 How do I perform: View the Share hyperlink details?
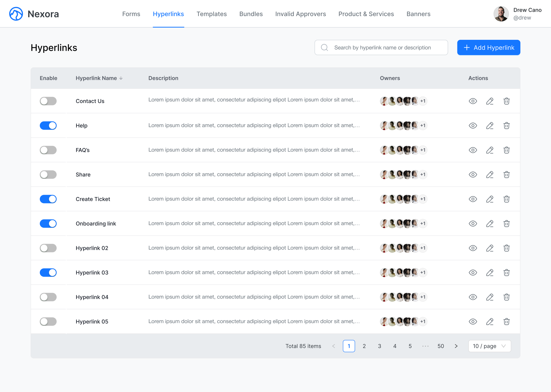pyautogui.click(x=473, y=175)
